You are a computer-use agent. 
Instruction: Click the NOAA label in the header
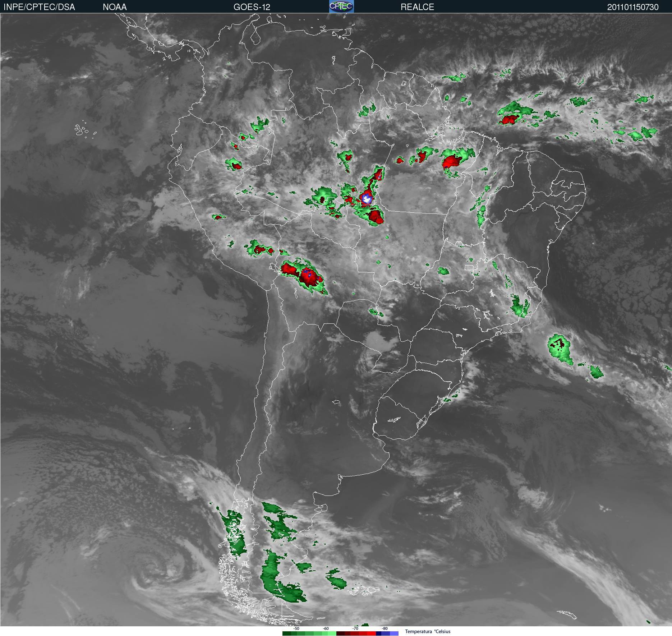point(115,7)
